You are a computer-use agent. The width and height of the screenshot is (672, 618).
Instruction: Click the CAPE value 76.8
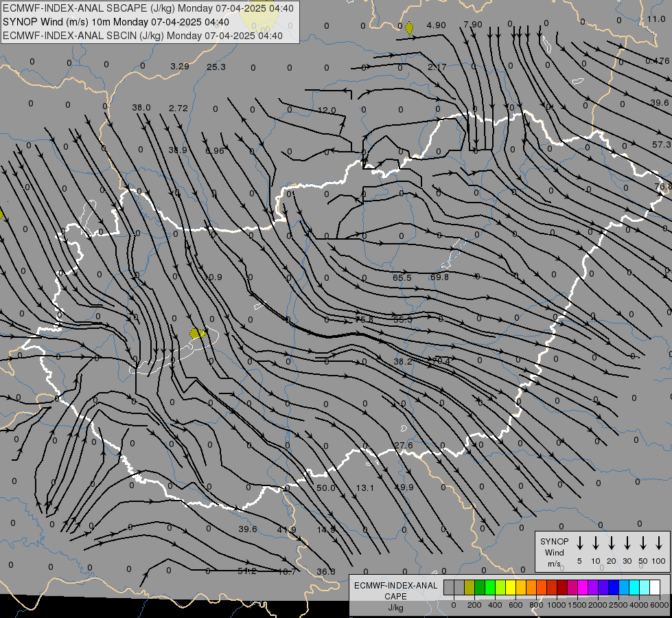[663, 187]
